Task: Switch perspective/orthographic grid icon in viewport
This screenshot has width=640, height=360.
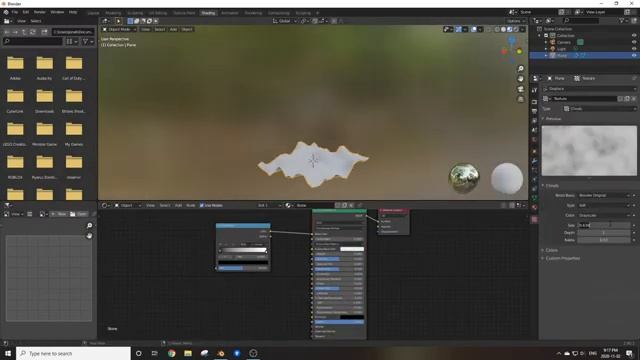Action: pos(520,99)
